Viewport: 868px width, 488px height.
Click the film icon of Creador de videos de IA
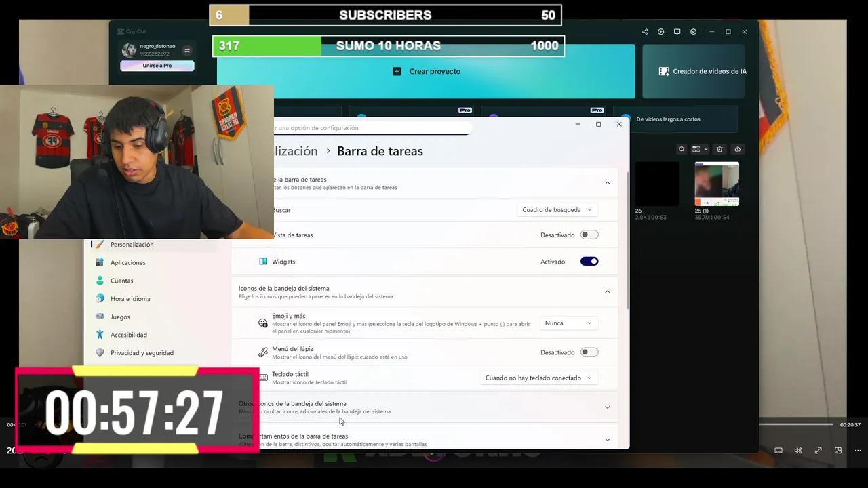(664, 71)
